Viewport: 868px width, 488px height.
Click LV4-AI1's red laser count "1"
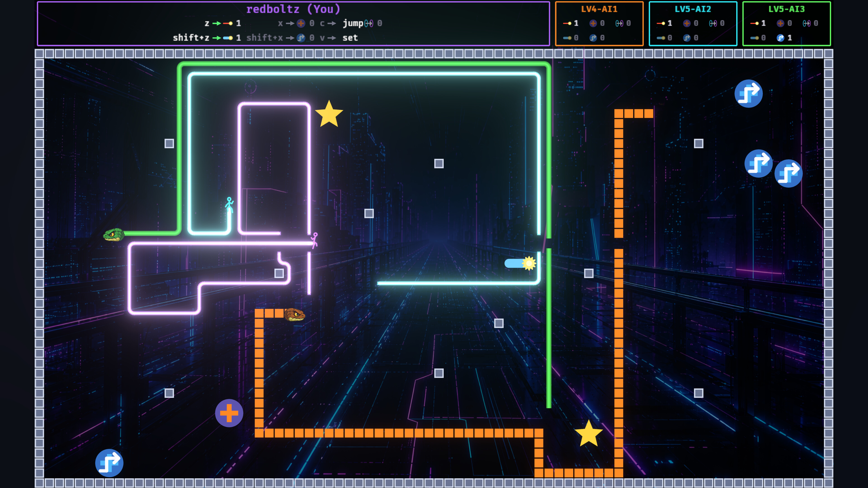pos(576,23)
